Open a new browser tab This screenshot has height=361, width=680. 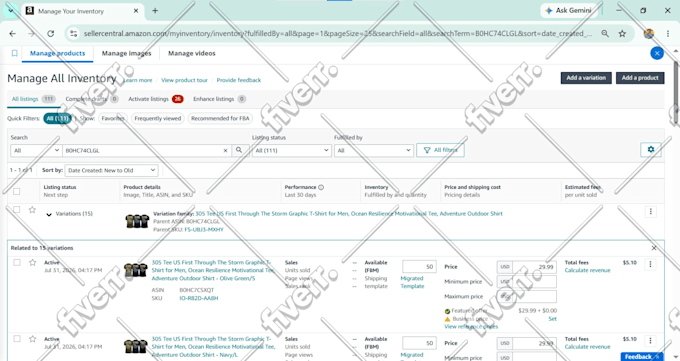tap(155, 11)
